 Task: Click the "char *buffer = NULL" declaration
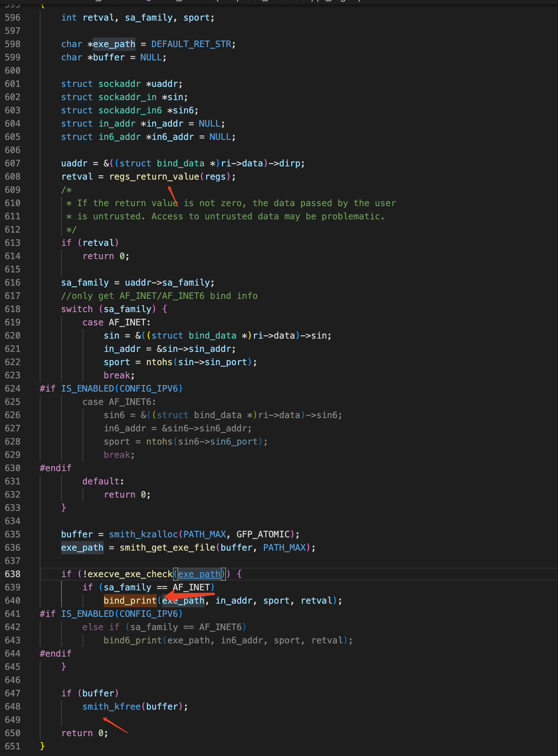pos(114,57)
